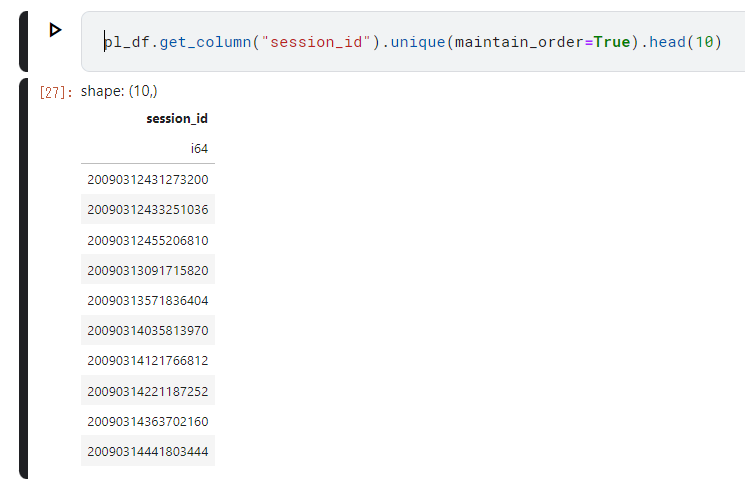Click the 20090312455206810 table cell
The image size is (745, 482).
tap(148, 240)
